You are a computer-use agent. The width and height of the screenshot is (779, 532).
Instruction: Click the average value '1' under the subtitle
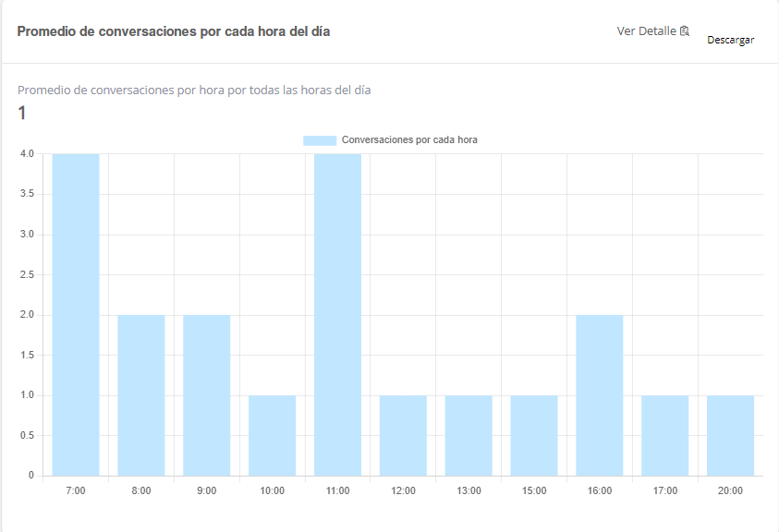tap(22, 114)
